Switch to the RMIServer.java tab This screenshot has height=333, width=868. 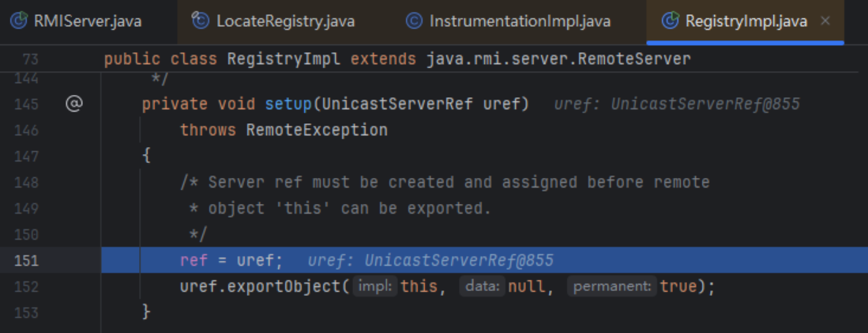(87, 21)
